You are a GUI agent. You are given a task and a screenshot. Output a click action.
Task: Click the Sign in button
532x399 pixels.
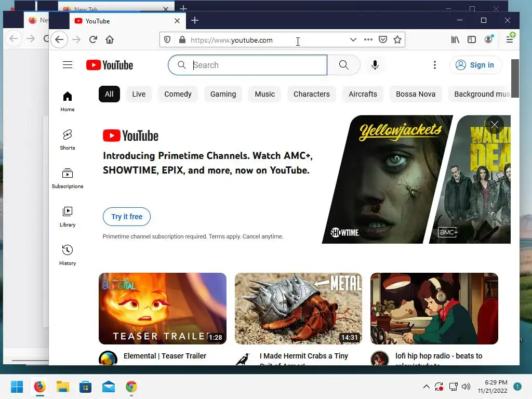476,65
